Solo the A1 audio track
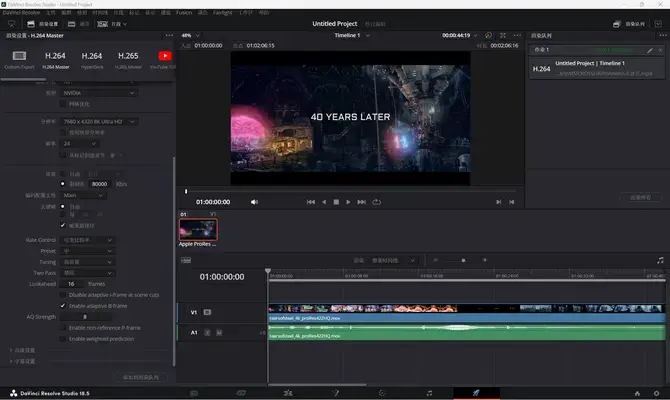The image size is (670, 400). (x=207, y=332)
